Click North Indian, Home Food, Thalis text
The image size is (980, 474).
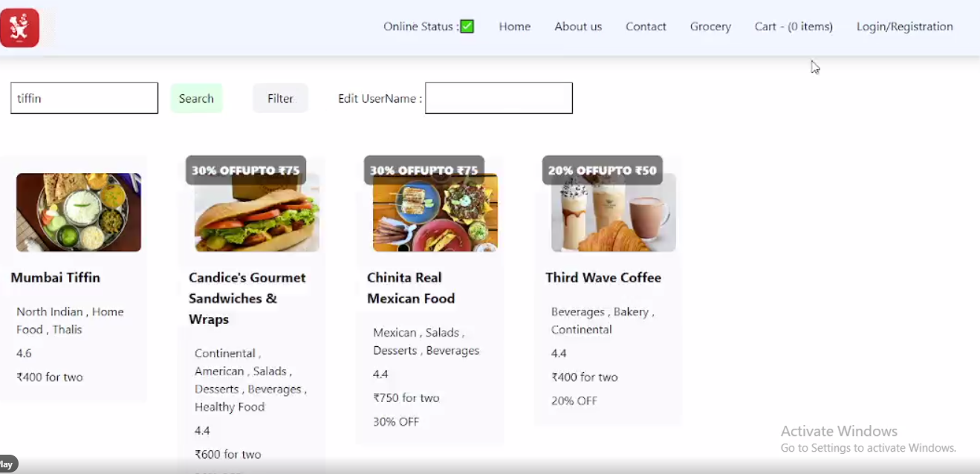[70, 321]
